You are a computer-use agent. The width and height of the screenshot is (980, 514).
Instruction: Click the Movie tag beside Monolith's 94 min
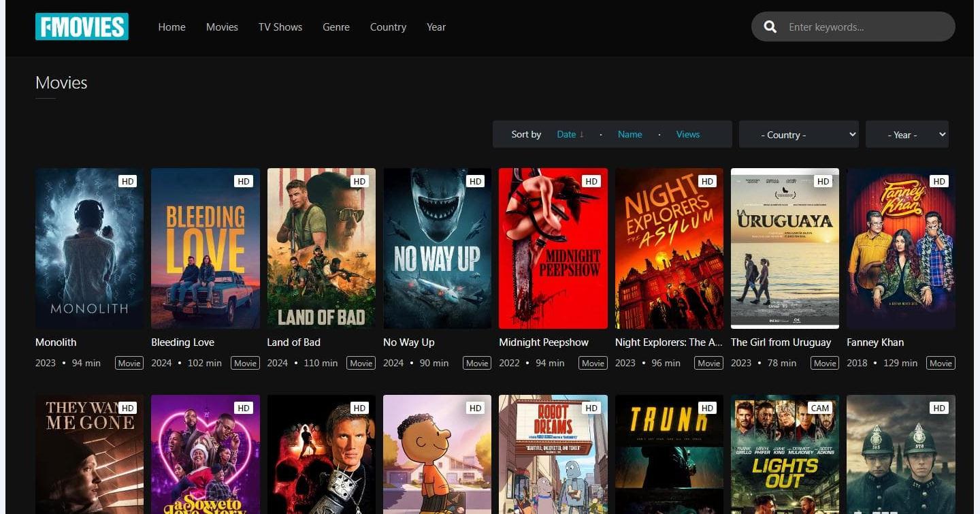pos(129,363)
